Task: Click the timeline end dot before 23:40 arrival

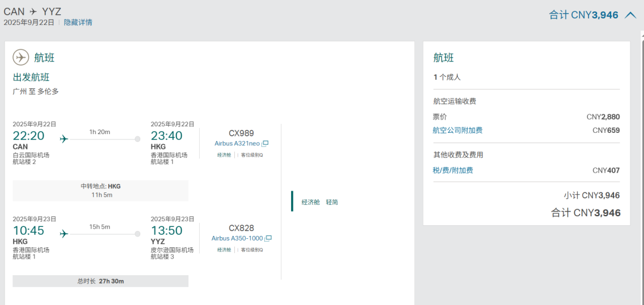Action: click(138, 139)
